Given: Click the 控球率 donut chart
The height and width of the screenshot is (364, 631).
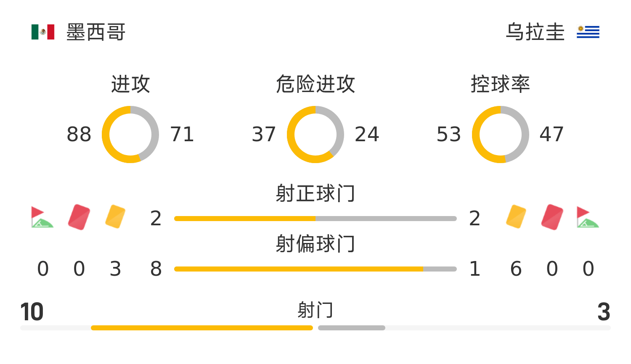Looking at the screenshot, I should click(x=501, y=135).
